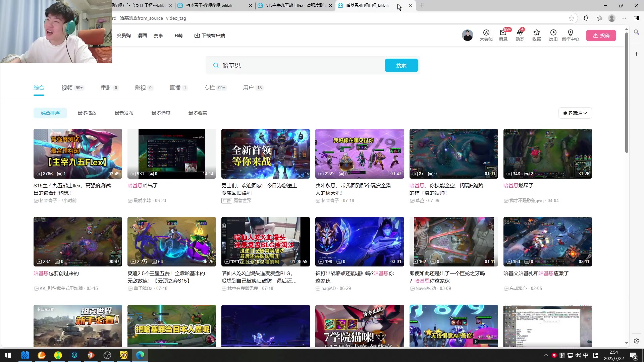The image size is (644, 362).
Task: Open the 创作中心 creator center icon
Action: (571, 35)
